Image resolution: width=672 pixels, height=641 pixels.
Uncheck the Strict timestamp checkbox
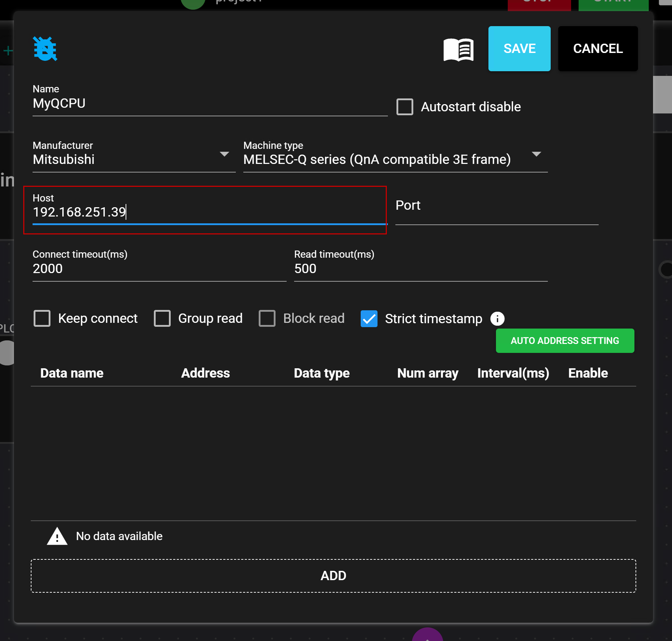pos(369,319)
